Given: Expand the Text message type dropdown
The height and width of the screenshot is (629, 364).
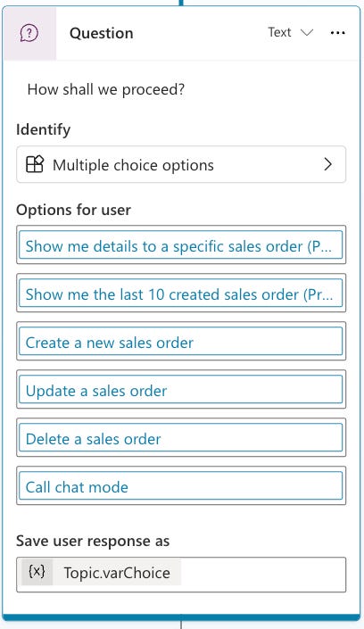Looking at the screenshot, I should point(290,32).
